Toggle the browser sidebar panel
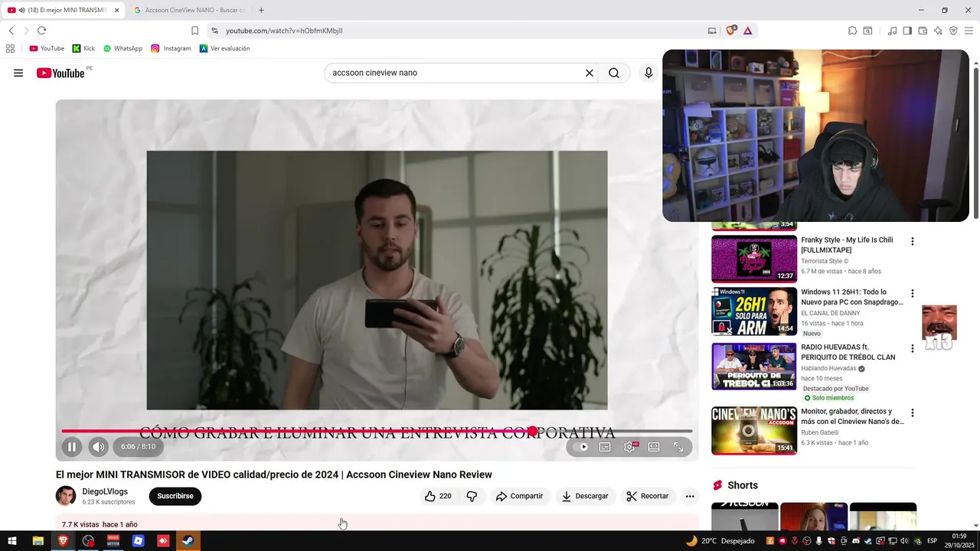Image resolution: width=980 pixels, height=551 pixels. coord(907,31)
